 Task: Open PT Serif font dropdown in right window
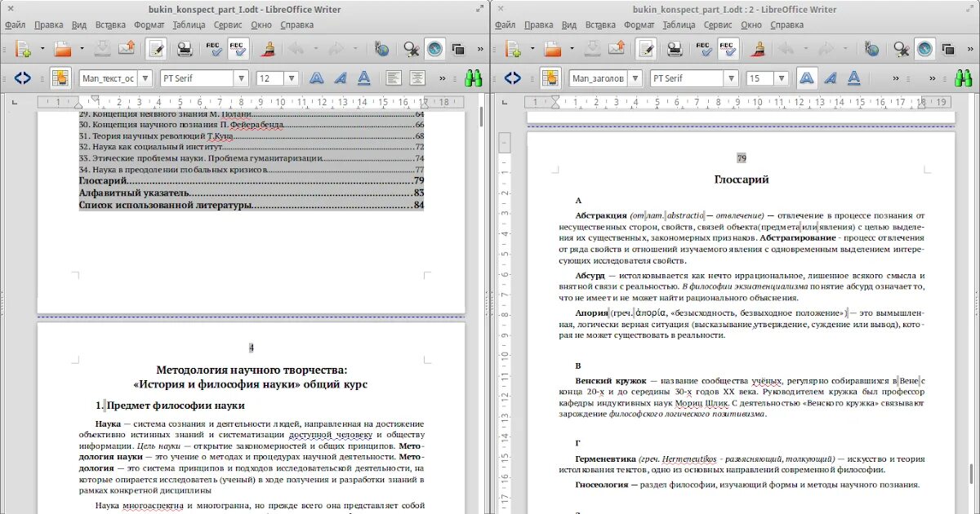click(x=731, y=78)
